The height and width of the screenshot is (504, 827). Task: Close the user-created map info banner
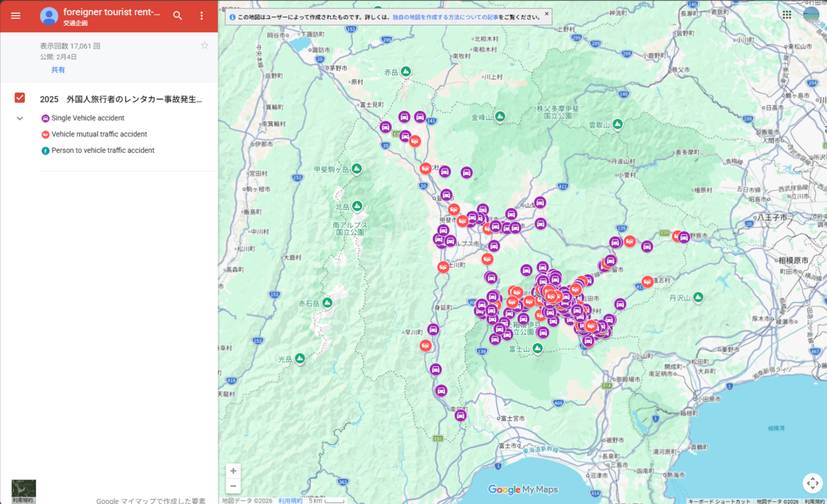tap(547, 13)
